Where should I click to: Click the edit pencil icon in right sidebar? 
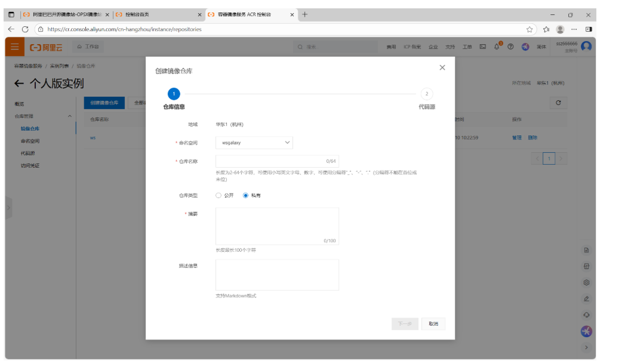pos(586,299)
